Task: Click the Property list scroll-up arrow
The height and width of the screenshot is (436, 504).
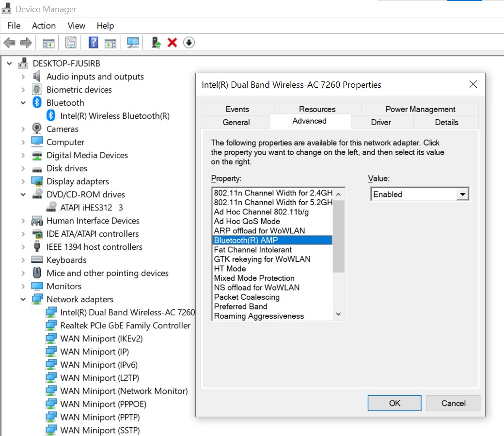Action: pyautogui.click(x=338, y=194)
